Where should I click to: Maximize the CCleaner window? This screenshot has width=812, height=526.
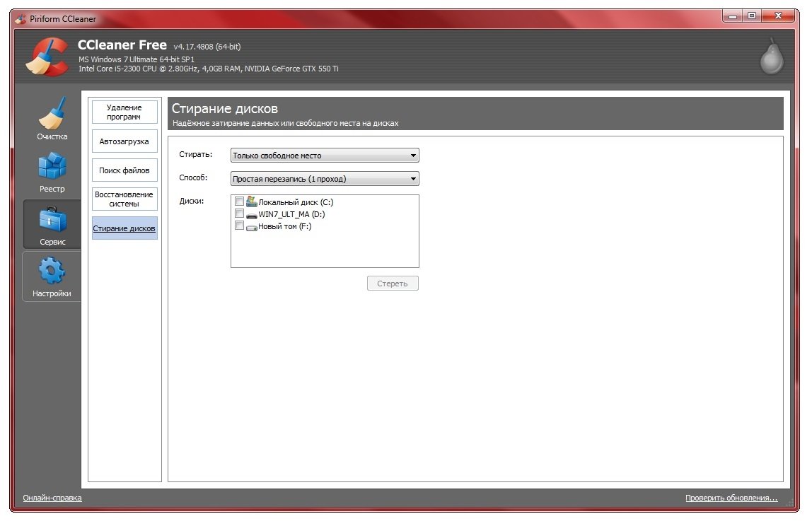(x=751, y=16)
